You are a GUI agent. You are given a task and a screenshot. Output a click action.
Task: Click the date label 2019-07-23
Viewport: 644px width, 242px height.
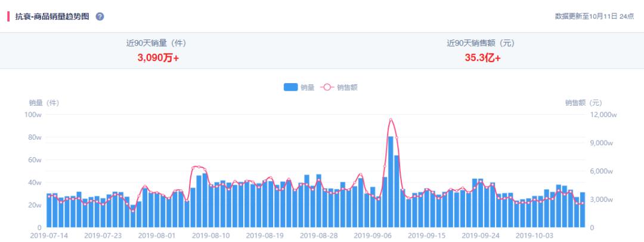coord(103,235)
